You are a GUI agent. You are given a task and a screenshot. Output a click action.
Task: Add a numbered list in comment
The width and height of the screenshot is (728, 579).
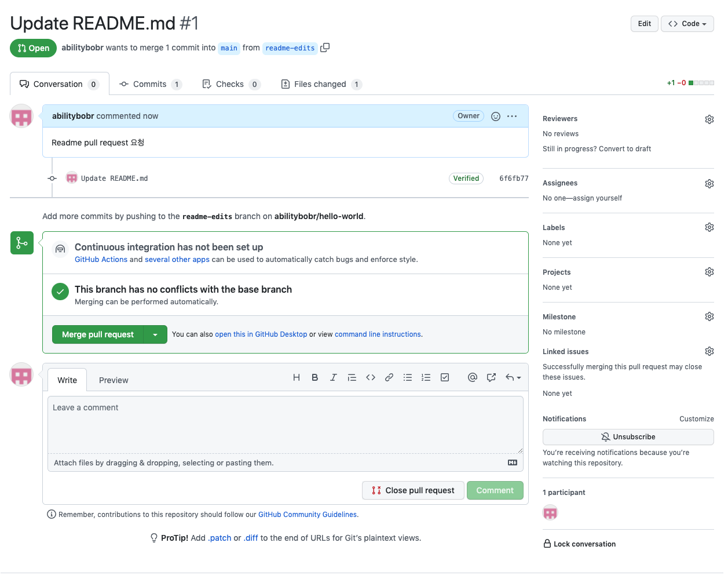point(426,377)
